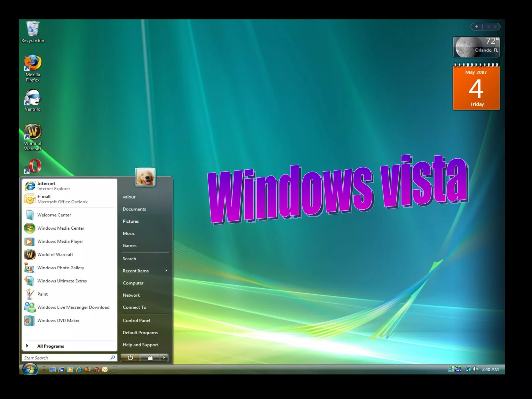Open Windows Photo Gallery

[70, 268]
